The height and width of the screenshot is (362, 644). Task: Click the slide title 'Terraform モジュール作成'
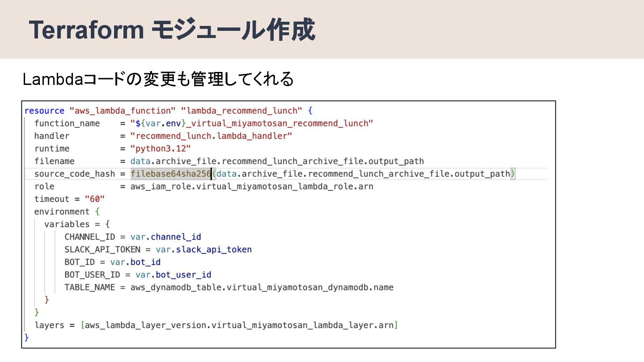pos(173,30)
